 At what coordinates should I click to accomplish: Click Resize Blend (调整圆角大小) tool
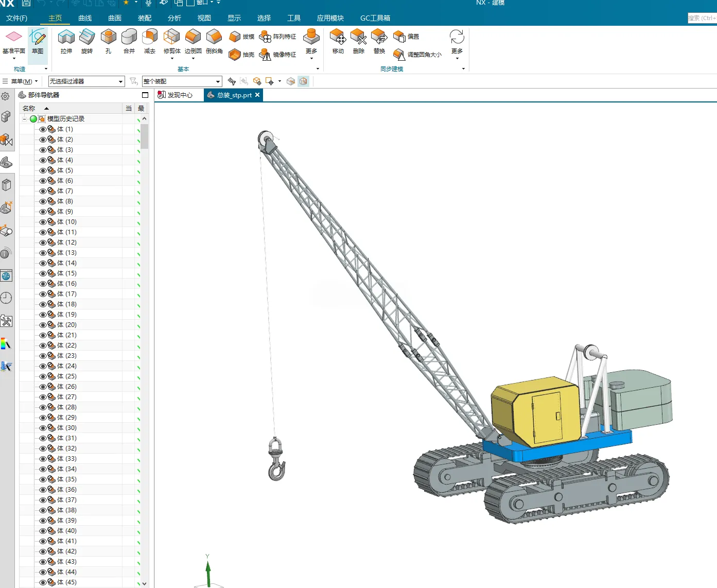coord(417,55)
